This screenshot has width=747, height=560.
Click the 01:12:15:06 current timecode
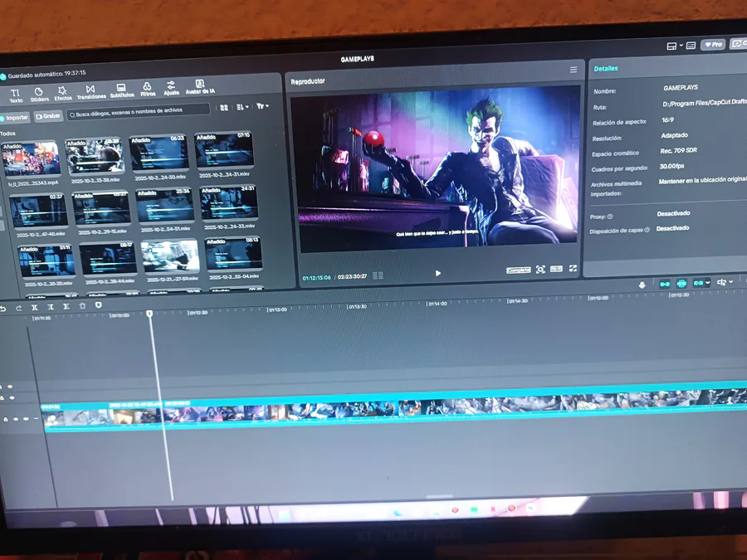coord(316,278)
